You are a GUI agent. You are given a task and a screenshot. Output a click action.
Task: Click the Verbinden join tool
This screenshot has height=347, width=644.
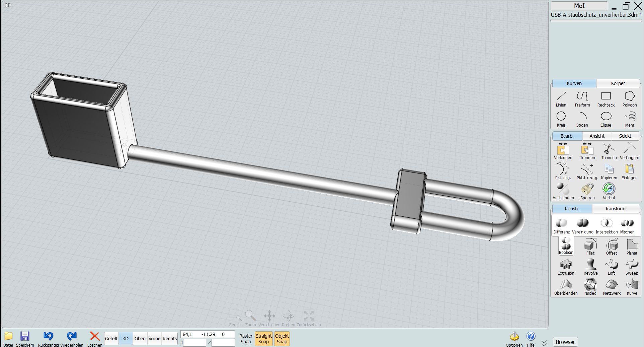[x=563, y=151]
